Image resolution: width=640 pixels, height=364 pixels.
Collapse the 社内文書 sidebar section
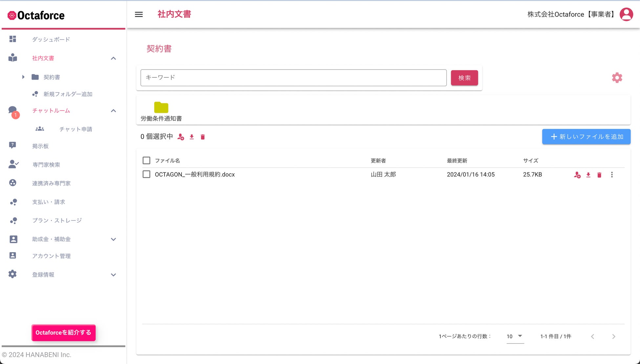click(x=113, y=58)
